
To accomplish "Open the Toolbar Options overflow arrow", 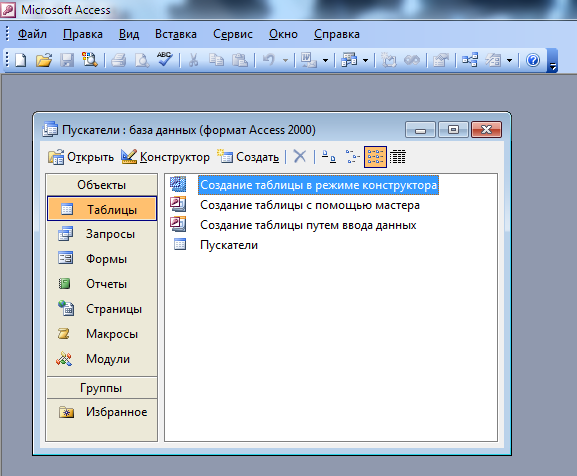I will [552, 60].
